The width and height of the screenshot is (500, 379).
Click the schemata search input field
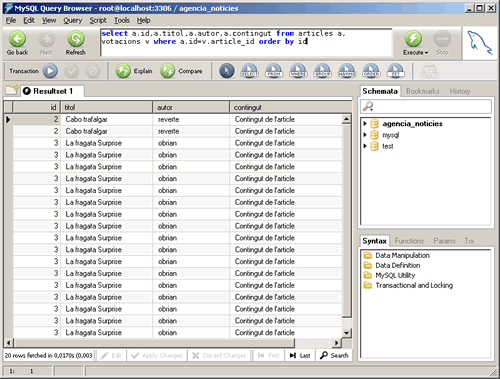[x=426, y=106]
